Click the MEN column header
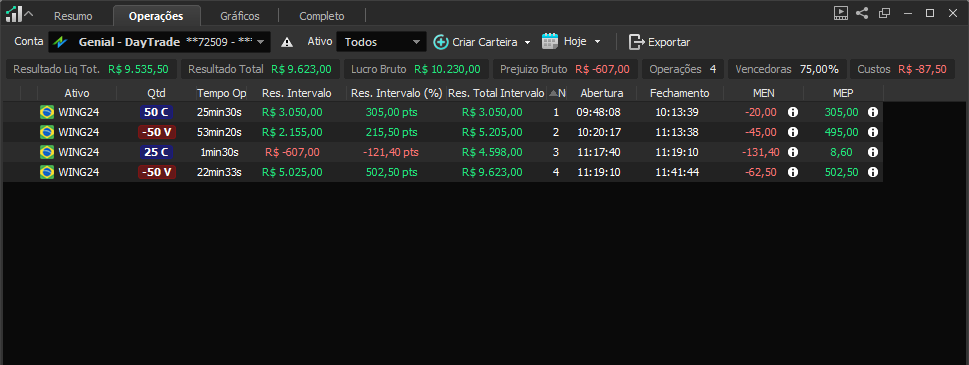969x365 pixels. pos(764,93)
